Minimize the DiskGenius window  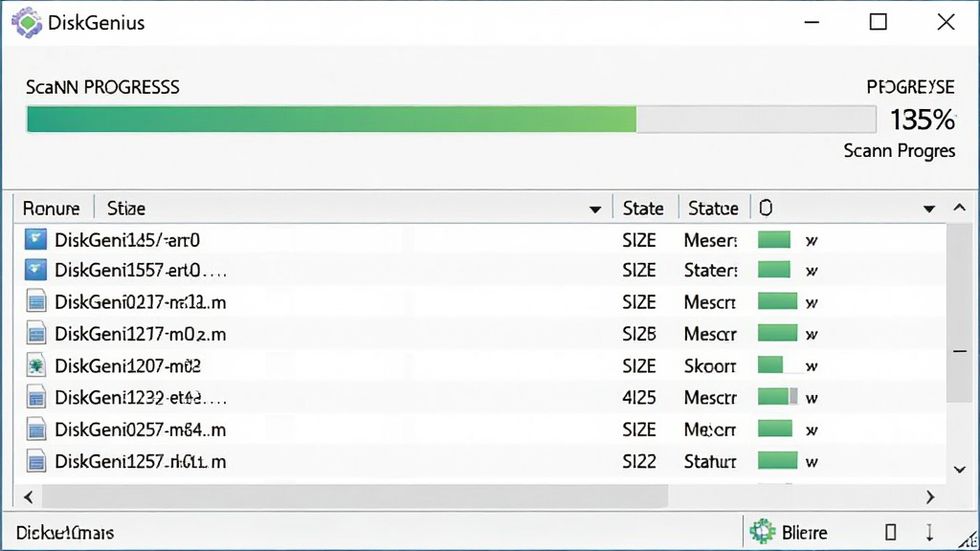pos(812,23)
